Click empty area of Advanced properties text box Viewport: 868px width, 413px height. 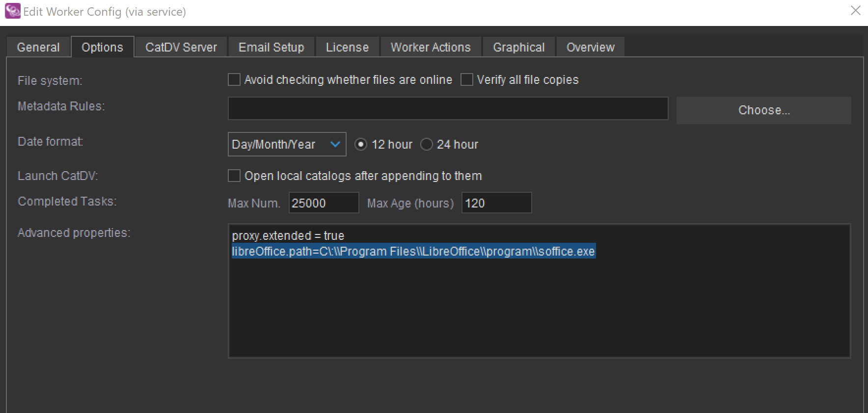click(x=539, y=309)
